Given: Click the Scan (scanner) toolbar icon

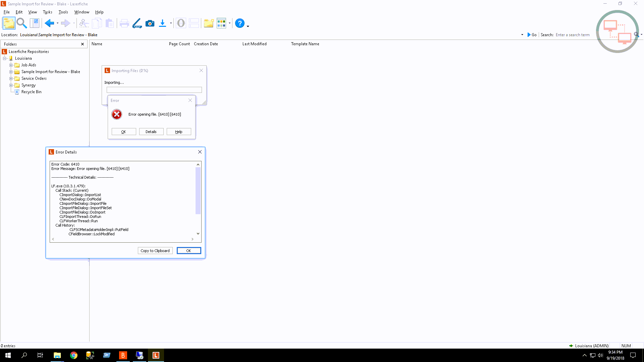Looking at the screenshot, I should click(137, 23).
